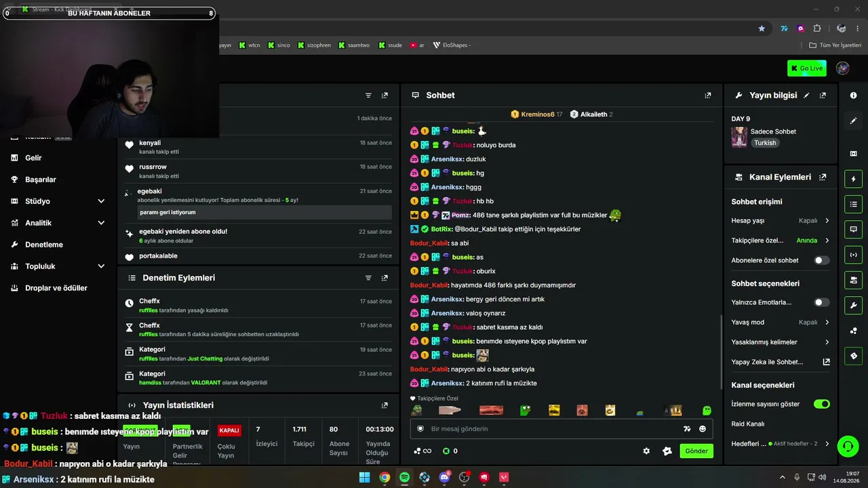Click the kenyali follower entry
Screen dimensions: 868x488
click(258, 146)
